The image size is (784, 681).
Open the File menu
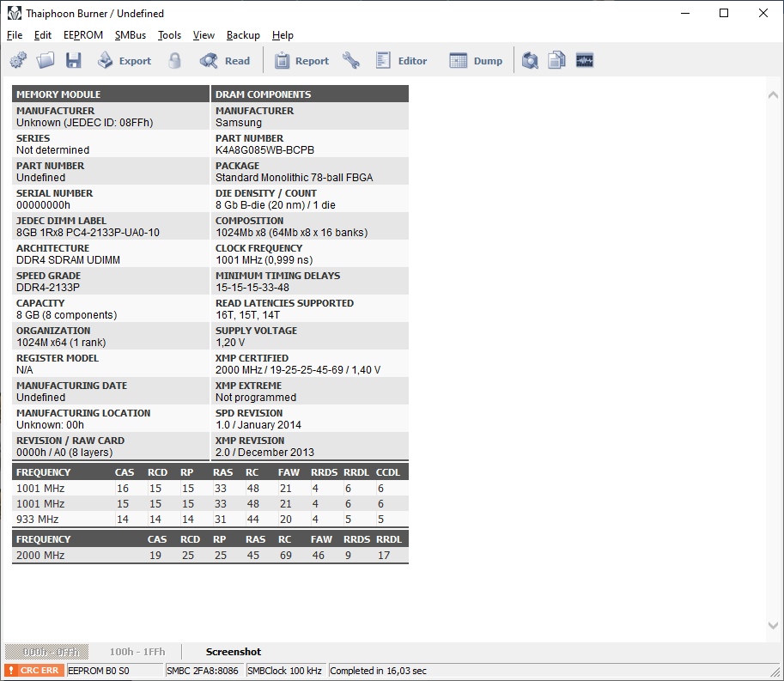click(15, 35)
